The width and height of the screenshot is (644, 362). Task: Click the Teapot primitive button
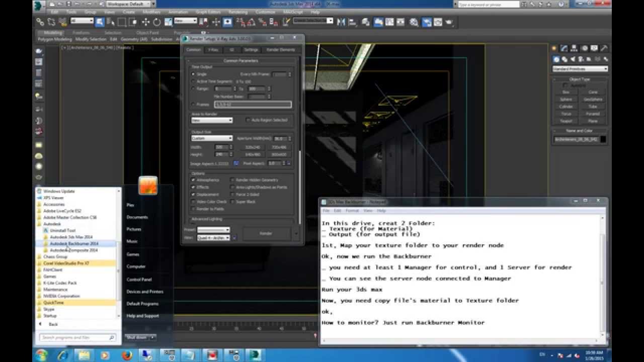(x=566, y=121)
